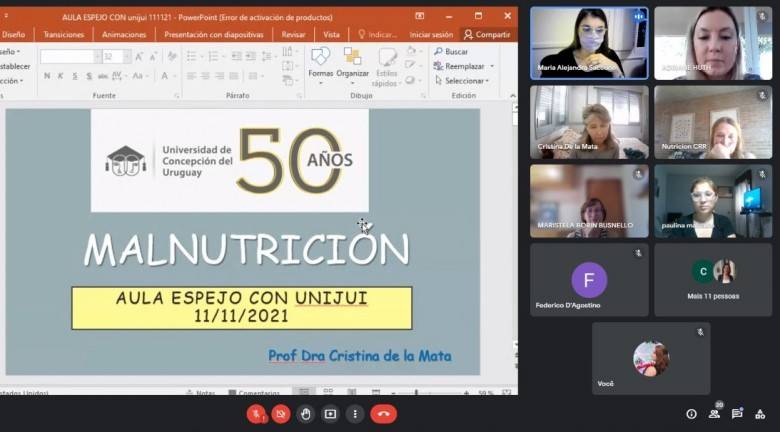
Task: Open the Seleccionar dropdown
Action: pos(462,80)
